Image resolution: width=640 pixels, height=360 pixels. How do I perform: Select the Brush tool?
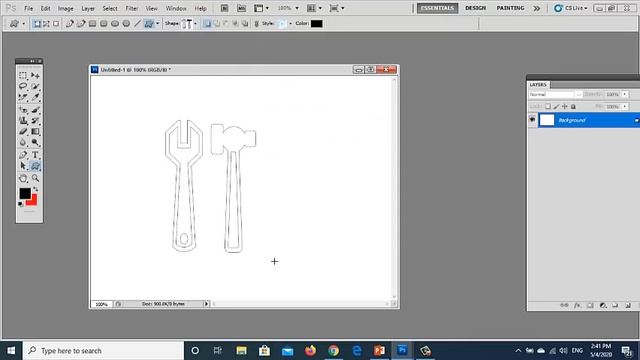(x=36, y=110)
